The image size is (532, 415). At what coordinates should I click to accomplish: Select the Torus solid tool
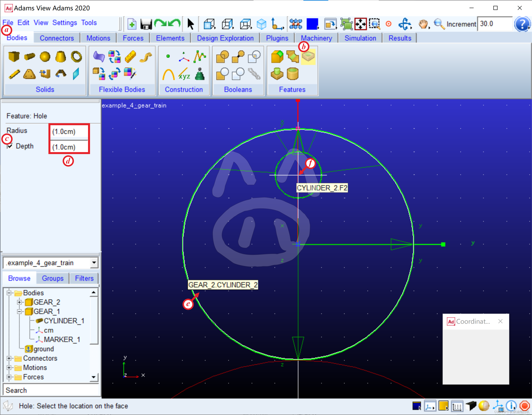click(x=77, y=56)
